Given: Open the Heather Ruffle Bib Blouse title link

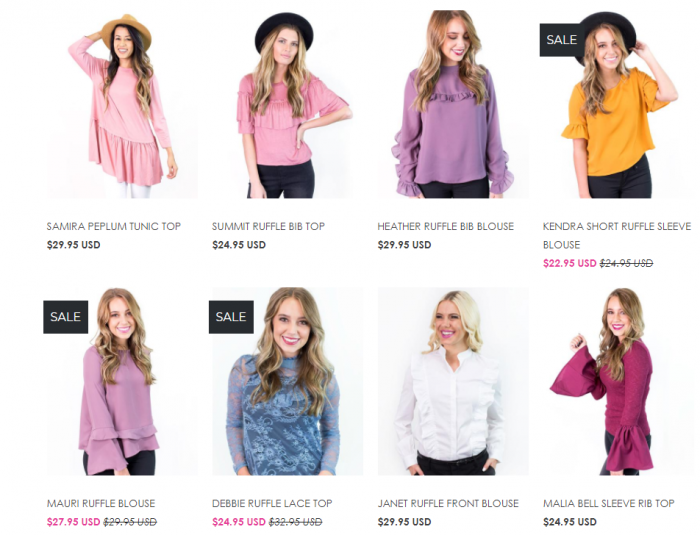Looking at the screenshot, I should 446,226.
